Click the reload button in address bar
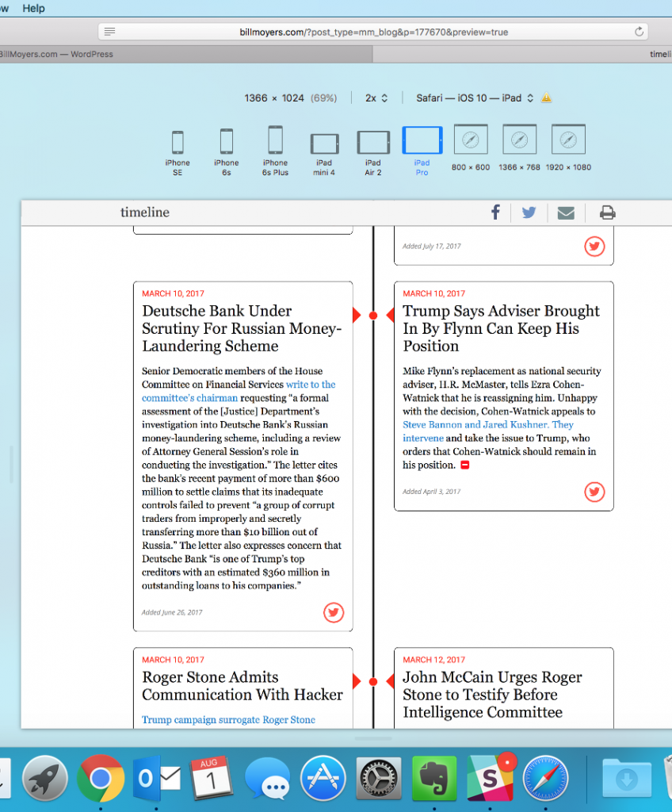Viewport: 672px width, 812px height. tap(639, 32)
